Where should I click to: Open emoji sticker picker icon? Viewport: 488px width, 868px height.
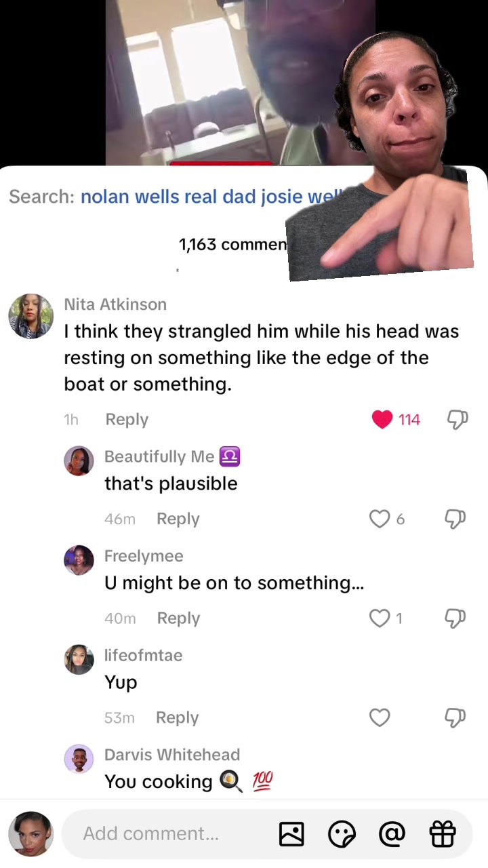[342, 834]
